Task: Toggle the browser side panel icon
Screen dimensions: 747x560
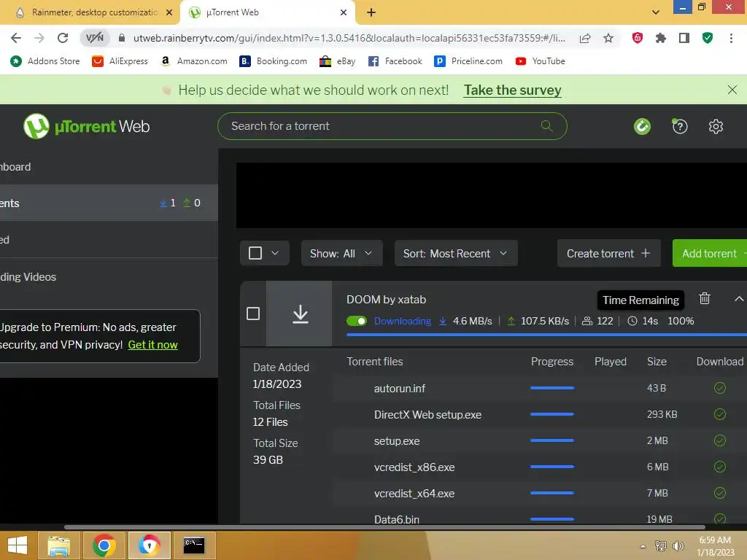Action: pyautogui.click(x=684, y=38)
